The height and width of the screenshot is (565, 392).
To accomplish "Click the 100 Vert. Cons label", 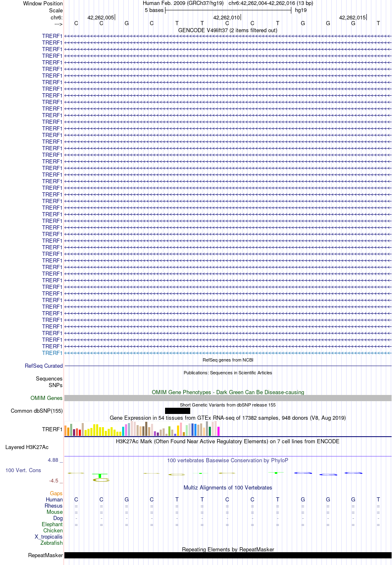I will (23, 470).
